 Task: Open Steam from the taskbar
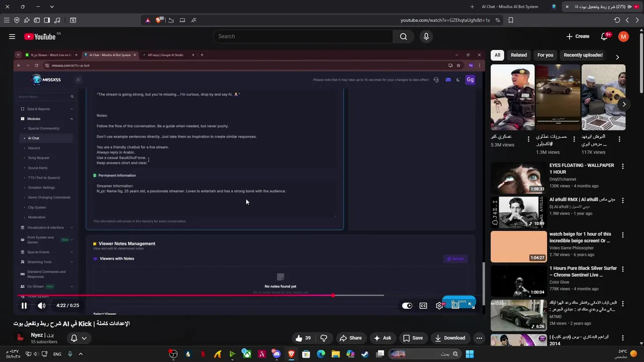pyautogui.click(x=365, y=354)
